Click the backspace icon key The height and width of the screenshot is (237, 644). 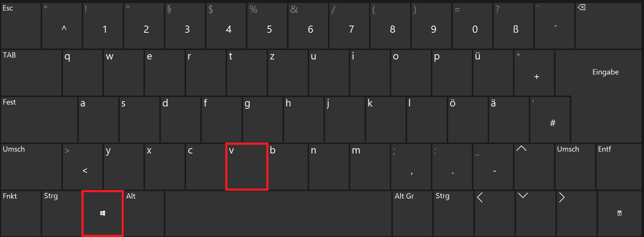pyautogui.click(x=608, y=26)
